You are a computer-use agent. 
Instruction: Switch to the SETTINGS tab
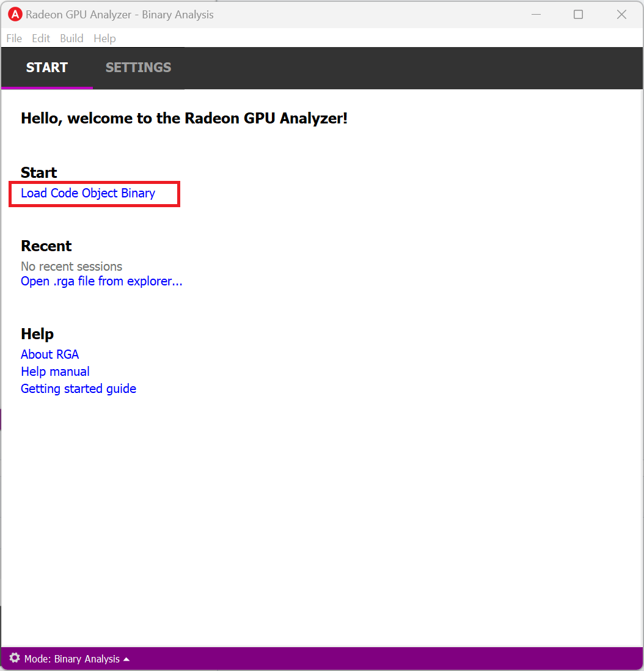[138, 68]
